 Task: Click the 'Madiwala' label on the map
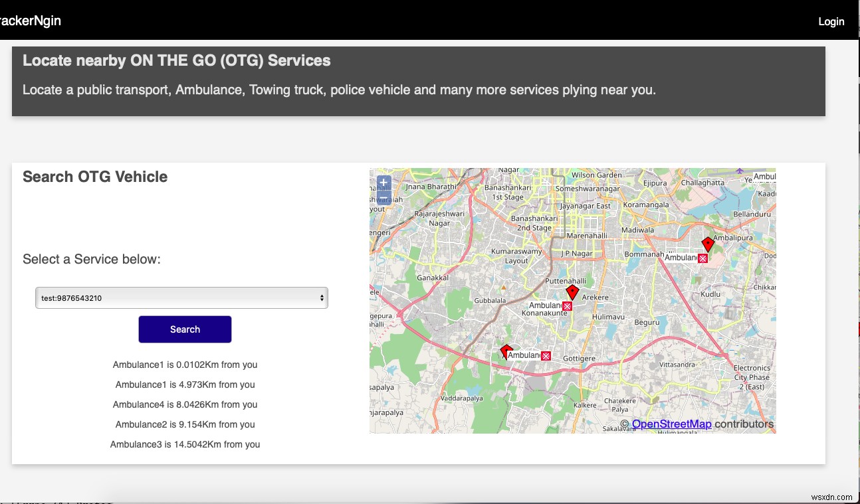point(637,230)
